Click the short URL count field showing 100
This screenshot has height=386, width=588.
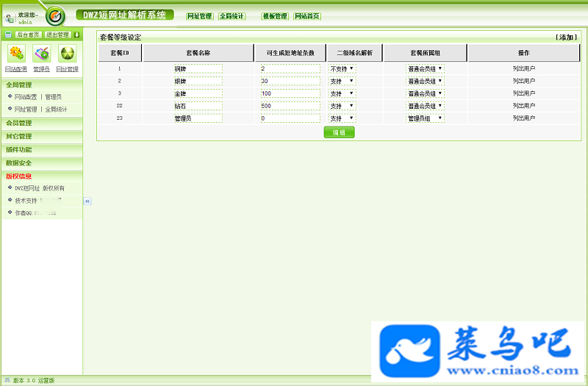coord(290,93)
